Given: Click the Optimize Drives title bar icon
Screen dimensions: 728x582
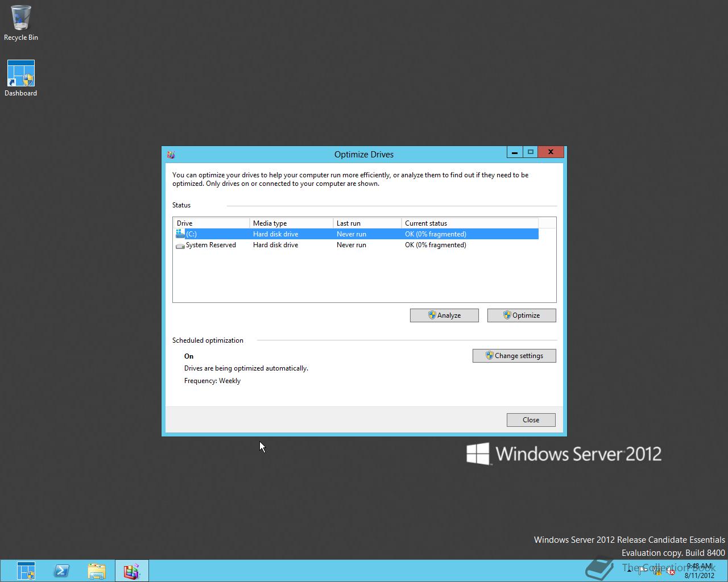Looking at the screenshot, I should click(x=171, y=154).
